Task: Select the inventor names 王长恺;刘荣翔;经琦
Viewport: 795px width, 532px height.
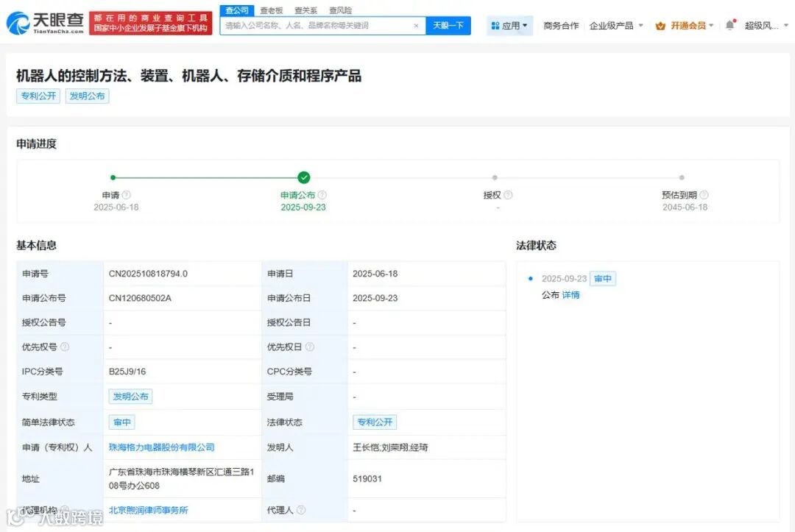Action: [390, 447]
